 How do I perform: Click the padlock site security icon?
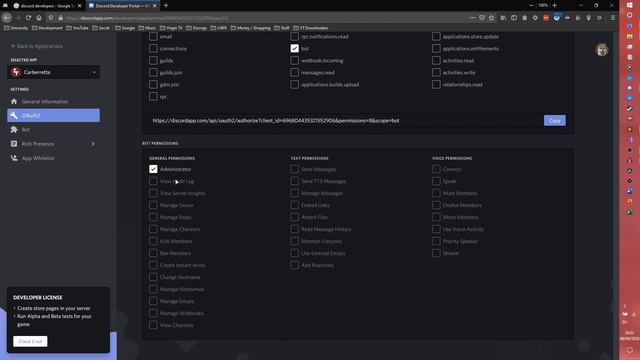[60, 18]
